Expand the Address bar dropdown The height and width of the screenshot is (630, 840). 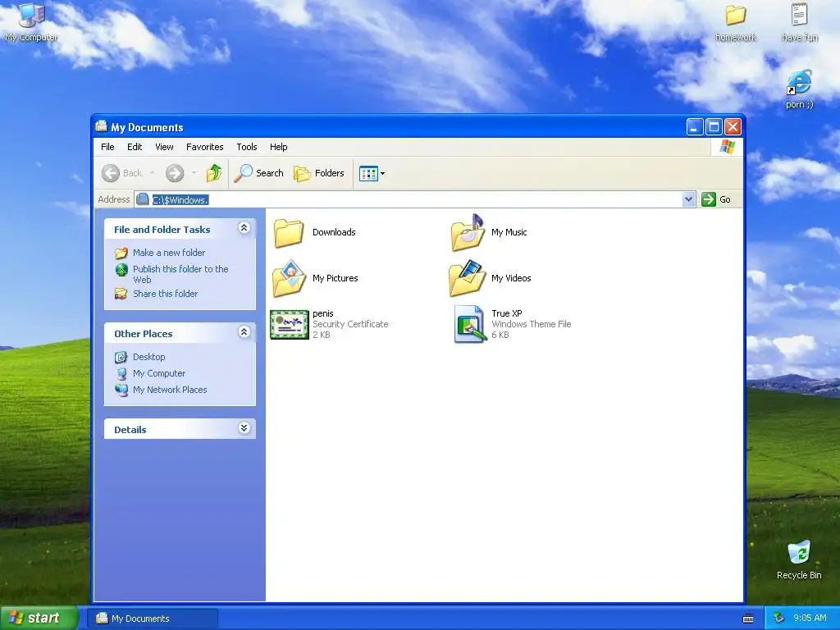point(689,199)
